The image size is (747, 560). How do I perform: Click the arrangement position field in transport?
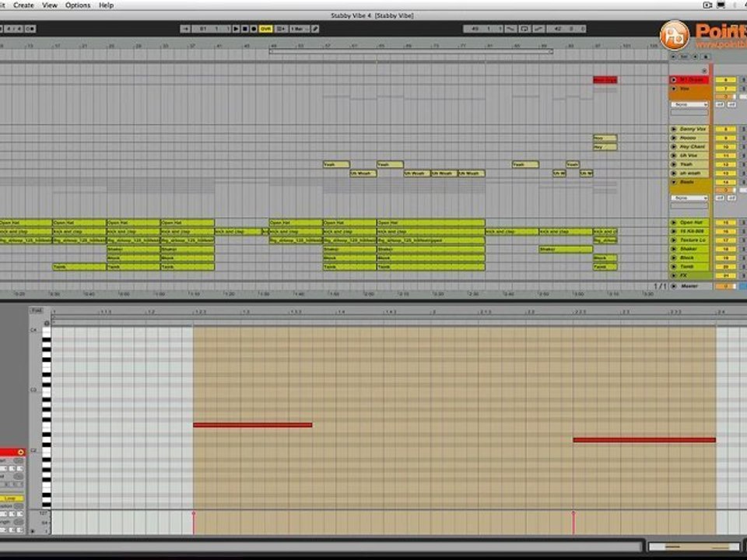(x=211, y=29)
